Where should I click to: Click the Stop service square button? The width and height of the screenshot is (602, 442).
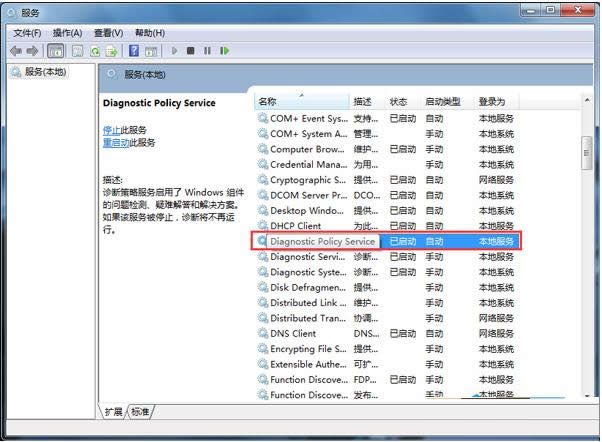tap(190, 51)
